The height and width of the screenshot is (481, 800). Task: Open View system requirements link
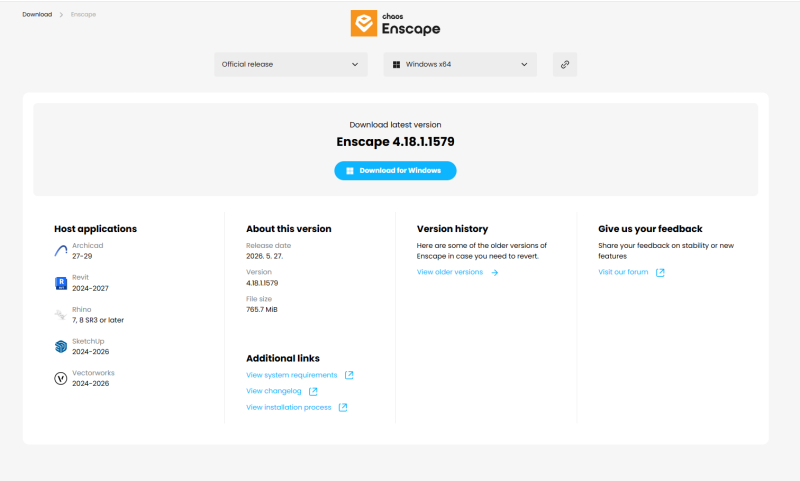[292, 375]
